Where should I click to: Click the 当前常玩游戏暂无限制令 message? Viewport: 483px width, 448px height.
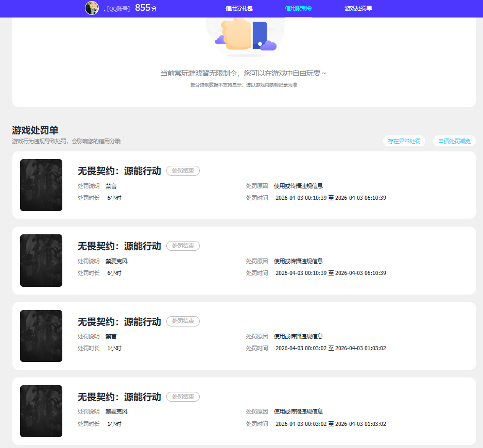click(x=244, y=73)
